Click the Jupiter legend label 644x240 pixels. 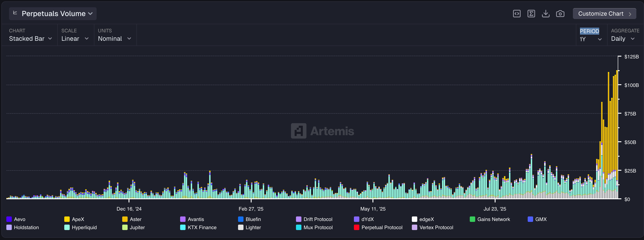[x=137, y=228]
